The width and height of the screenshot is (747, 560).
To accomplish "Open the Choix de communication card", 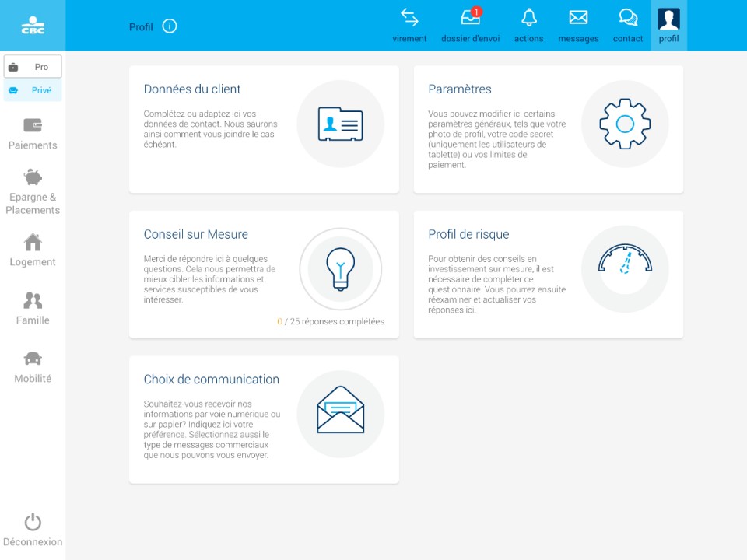I will pyautogui.click(x=264, y=419).
